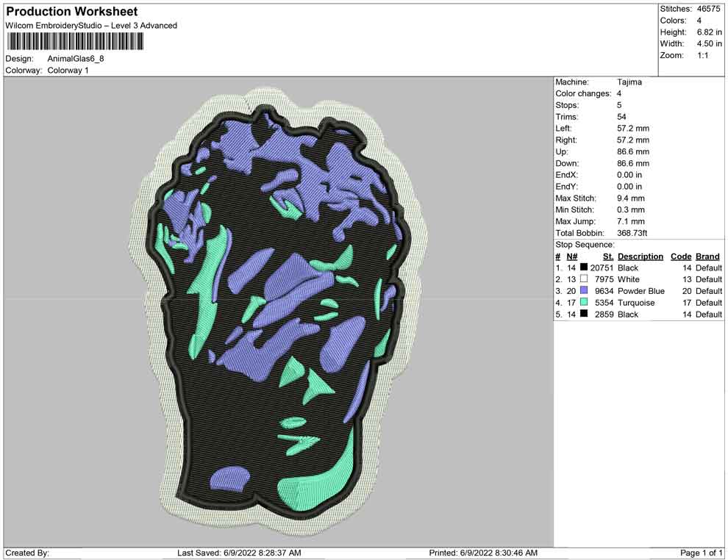This screenshot has width=728, height=560.
Task: Click the Total Bobbin value '368.73ft'
Action: 632,233
